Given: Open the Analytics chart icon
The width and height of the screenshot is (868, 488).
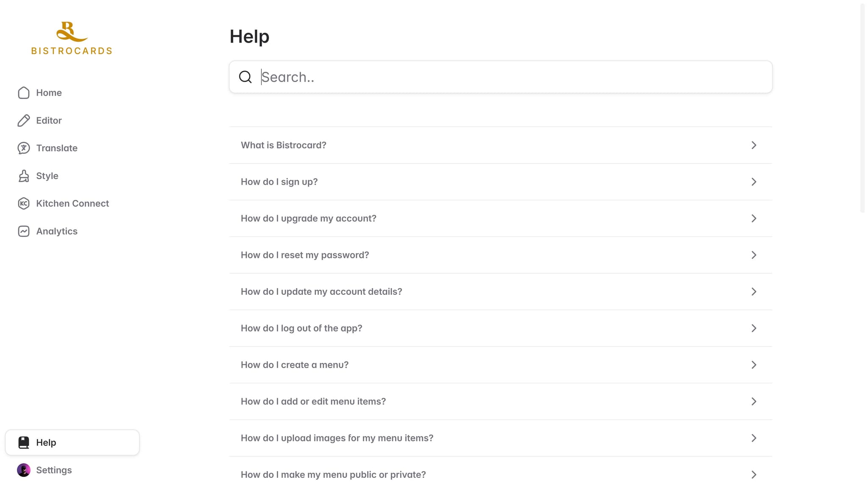Looking at the screenshot, I should coord(24,231).
